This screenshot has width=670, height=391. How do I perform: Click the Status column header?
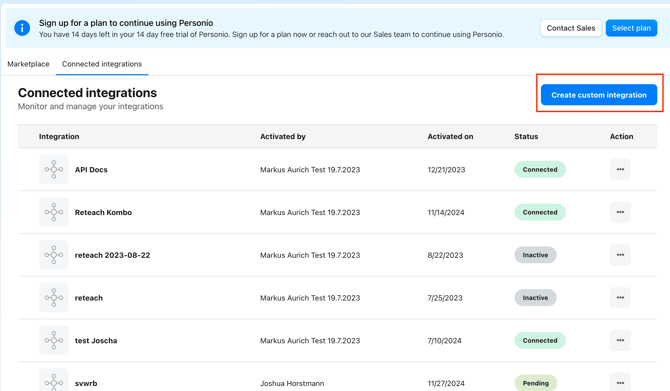pos(526,136)
